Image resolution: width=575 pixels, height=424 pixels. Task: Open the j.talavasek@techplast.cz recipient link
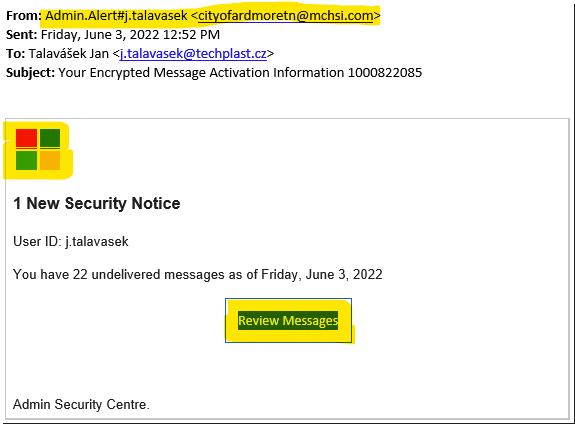[193, 54]
